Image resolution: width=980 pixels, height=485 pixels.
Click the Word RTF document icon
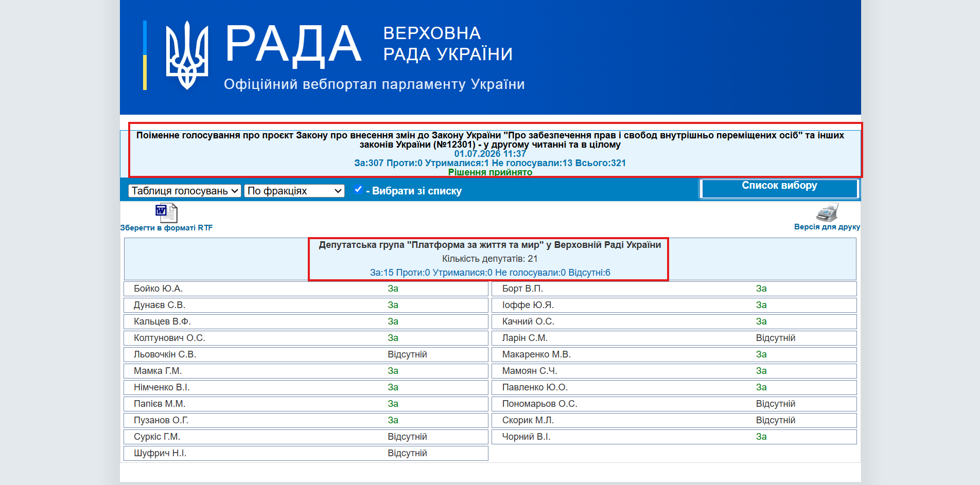click(x=166, y=213)
